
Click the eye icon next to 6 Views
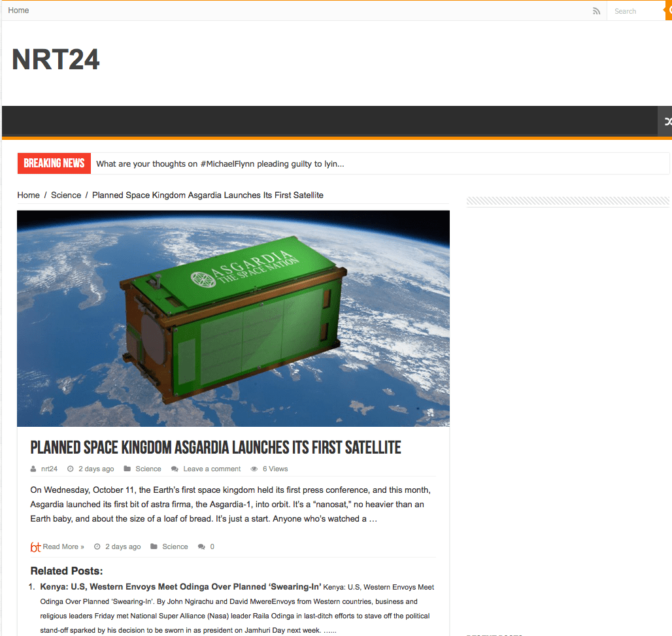tap(254, 469)
